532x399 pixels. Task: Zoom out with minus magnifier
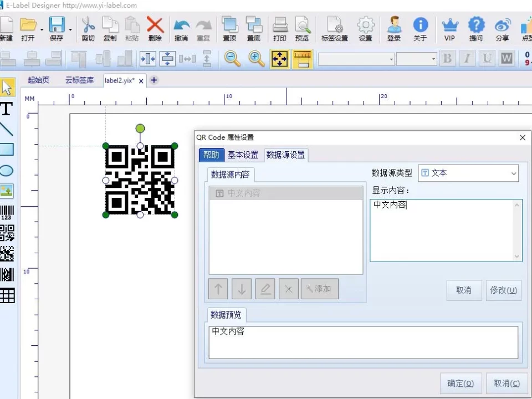click(x=232, y=59)
